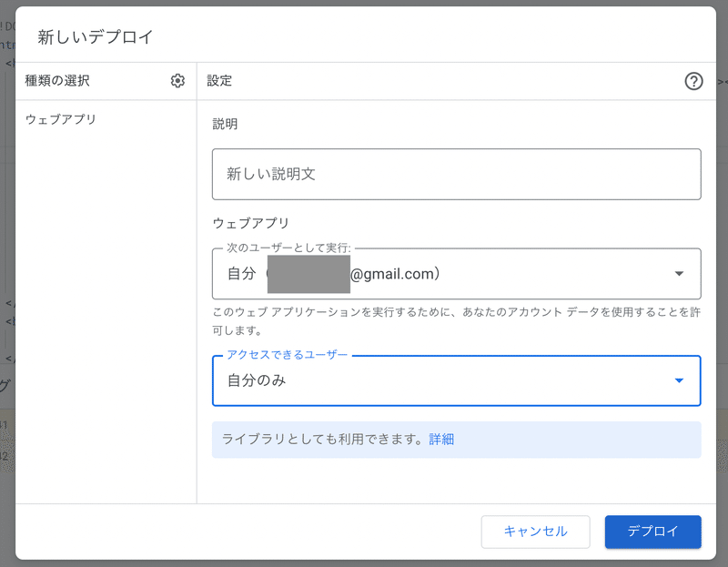The image size is (728, 567).
Task: Click the gear icon beside 種類の選択
Action: [177, 81]
